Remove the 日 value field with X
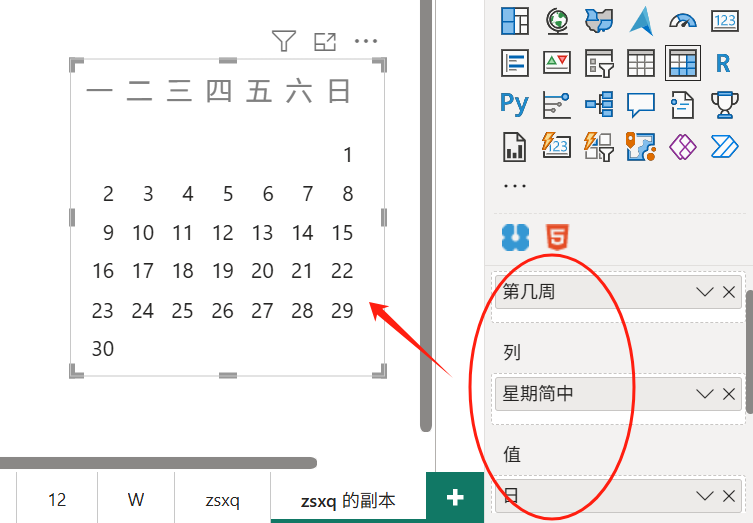 (x=729, y=496)
